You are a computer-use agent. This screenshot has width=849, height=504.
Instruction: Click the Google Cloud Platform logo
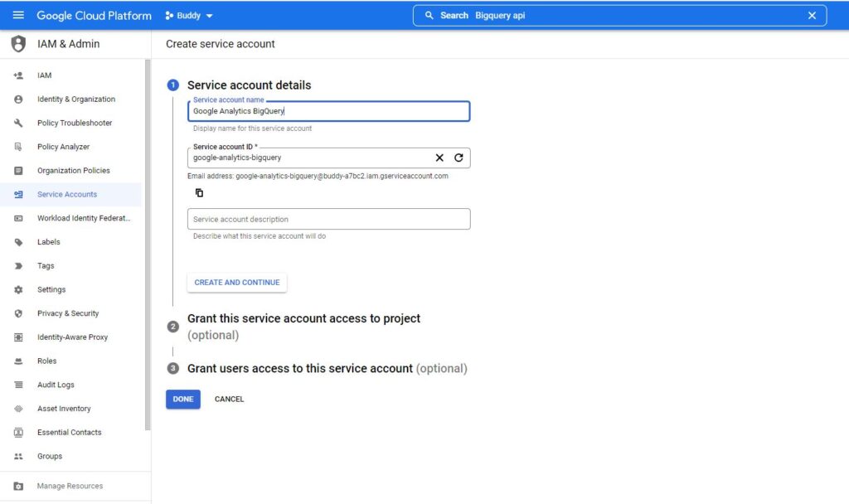(x=95, y=16)
